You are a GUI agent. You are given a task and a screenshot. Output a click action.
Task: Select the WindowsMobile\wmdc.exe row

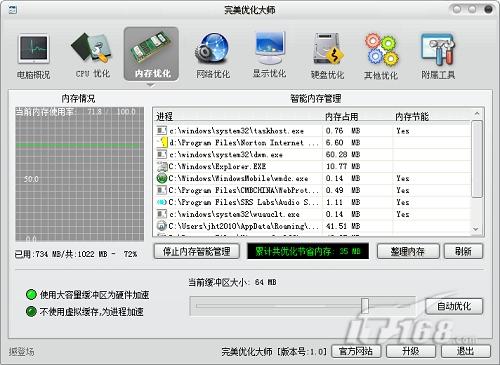coord(313,178)
